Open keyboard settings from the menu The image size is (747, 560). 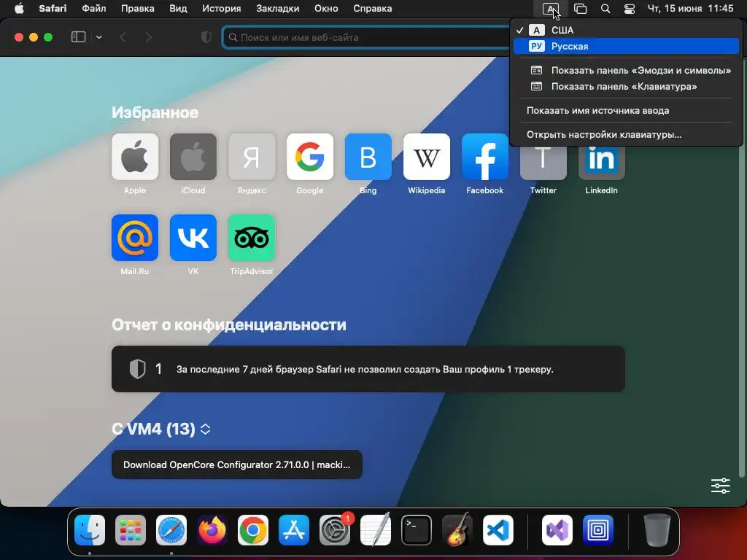[x=626, y=135]
